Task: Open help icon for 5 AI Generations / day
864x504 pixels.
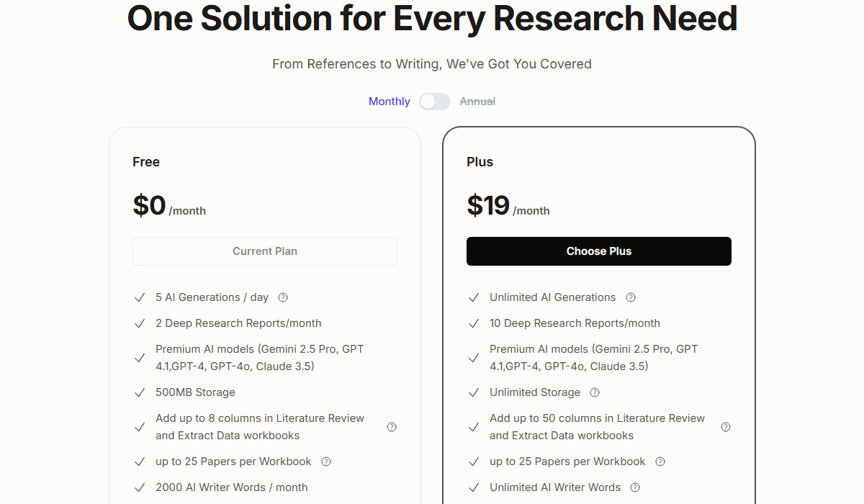Action: pyautogui.click(x=283, y=297)
